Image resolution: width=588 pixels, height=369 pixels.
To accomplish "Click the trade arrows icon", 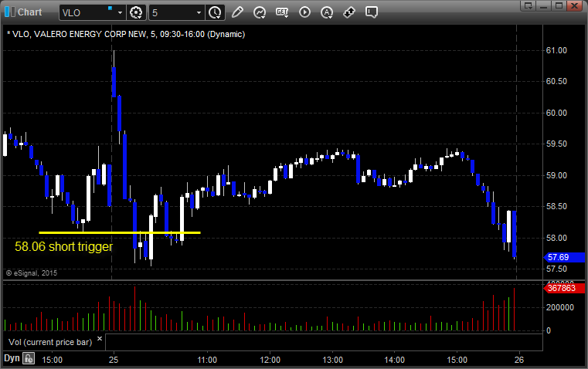I will (x=349, y=12).
